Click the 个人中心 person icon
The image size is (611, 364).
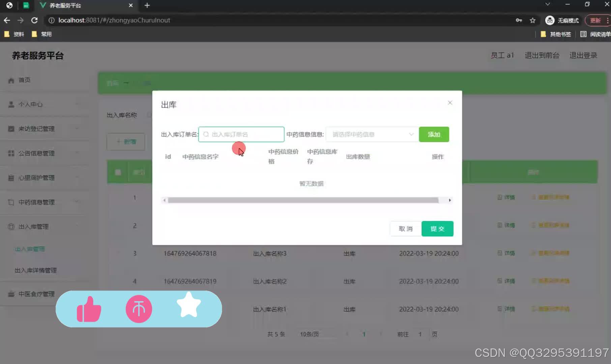11,104
